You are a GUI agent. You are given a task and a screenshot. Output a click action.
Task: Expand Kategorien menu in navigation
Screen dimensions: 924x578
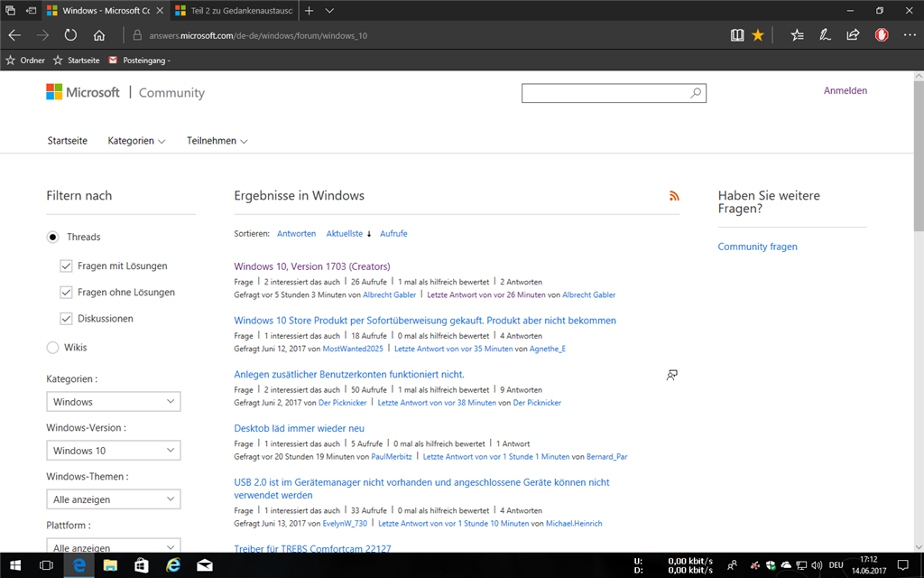(137, 141)
